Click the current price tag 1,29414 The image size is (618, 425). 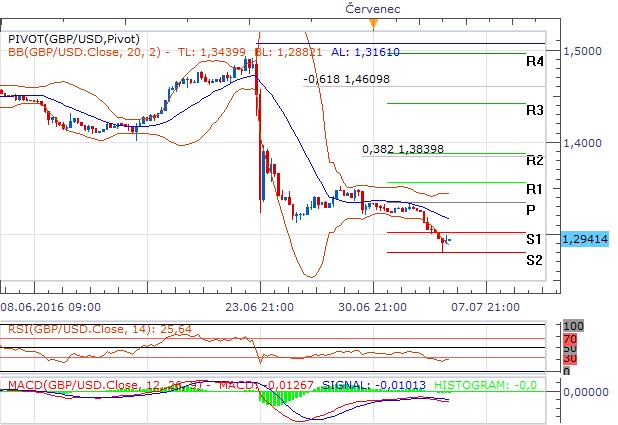[585, 239]
